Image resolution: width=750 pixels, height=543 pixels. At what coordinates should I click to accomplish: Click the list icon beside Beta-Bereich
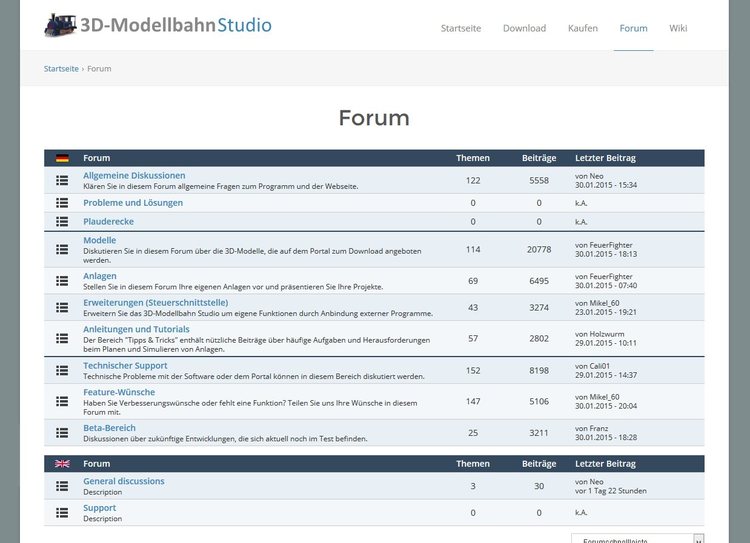click(62, 432)
